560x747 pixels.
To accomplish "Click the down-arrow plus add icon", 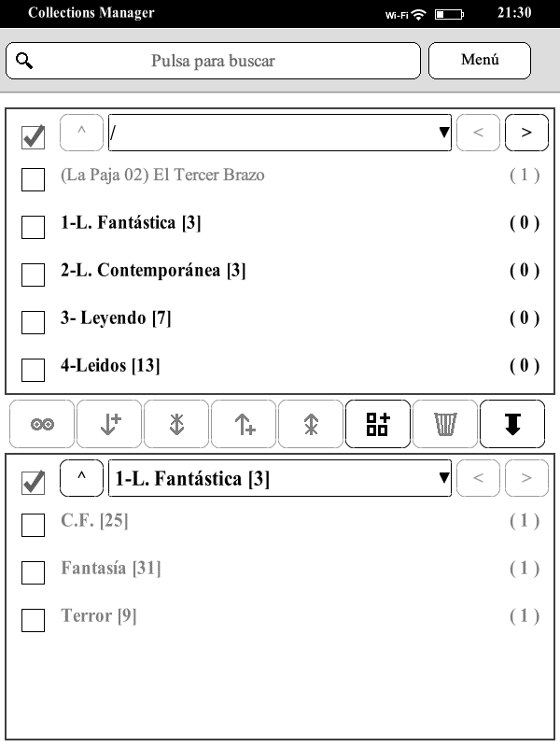I will tap(109, 425).
